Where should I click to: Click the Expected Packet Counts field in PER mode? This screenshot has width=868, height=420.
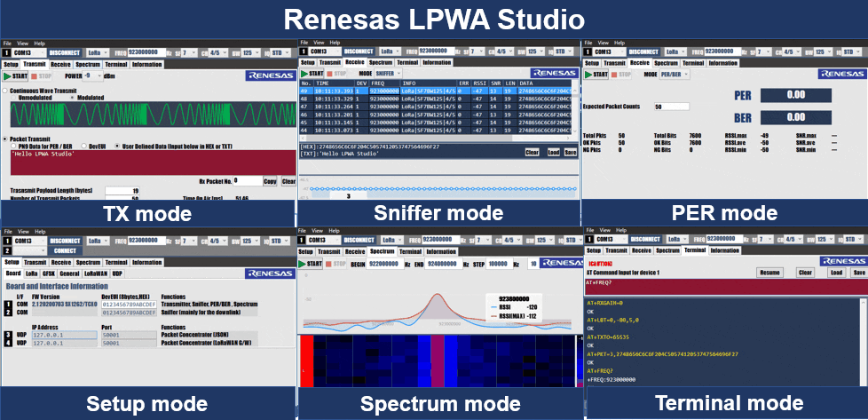[x=672, y=107]
